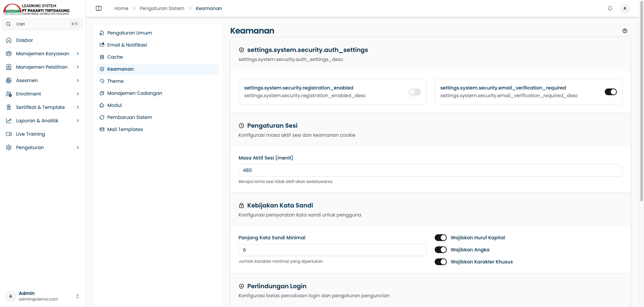Click the page vertical scrollbar

pyautogui.click(x=642, y=101)
